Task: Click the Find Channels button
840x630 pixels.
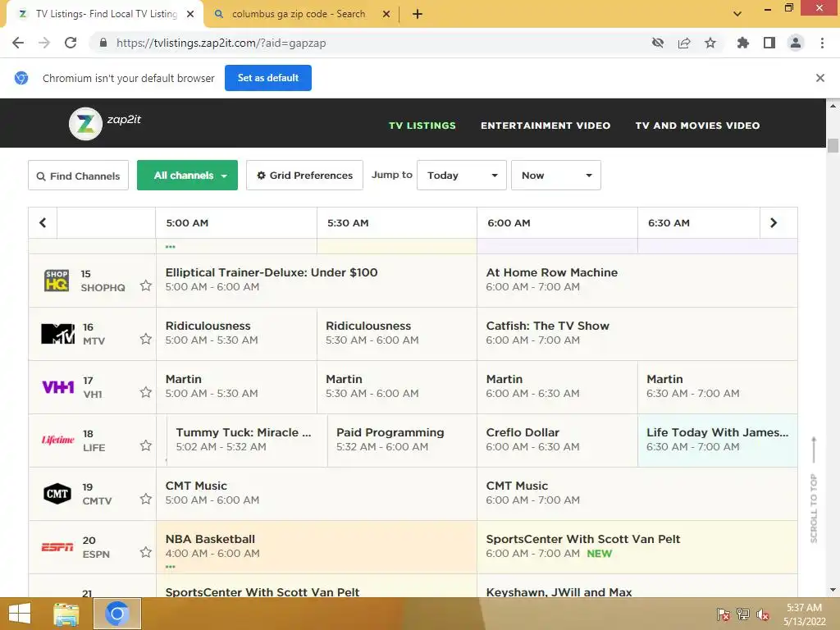Action: click(78, 176)
